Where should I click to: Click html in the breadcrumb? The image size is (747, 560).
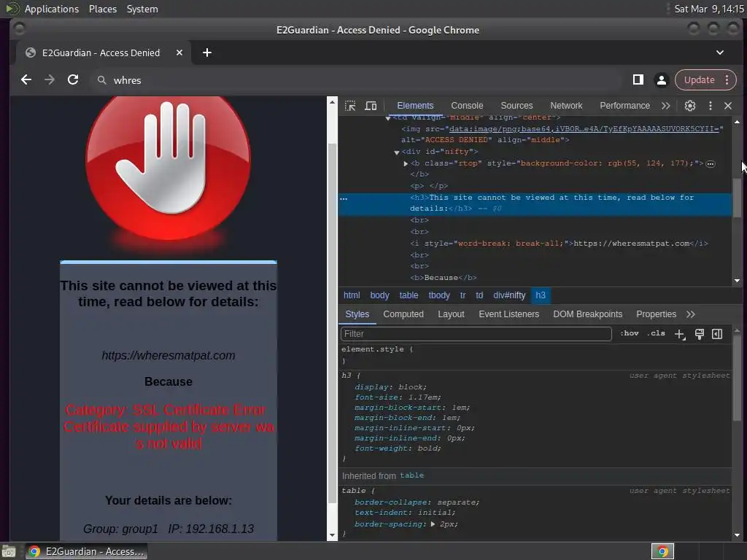pos(352,295)
